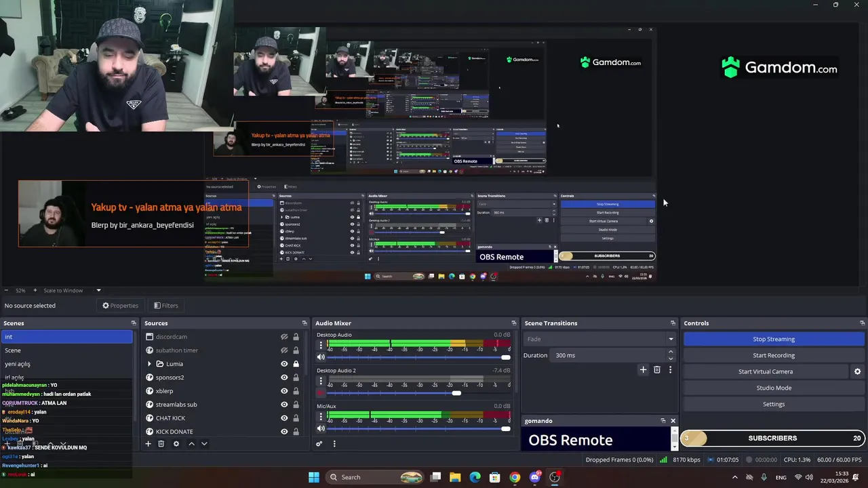Toggle visibility of subathon timer source

[x=284, y=350]
